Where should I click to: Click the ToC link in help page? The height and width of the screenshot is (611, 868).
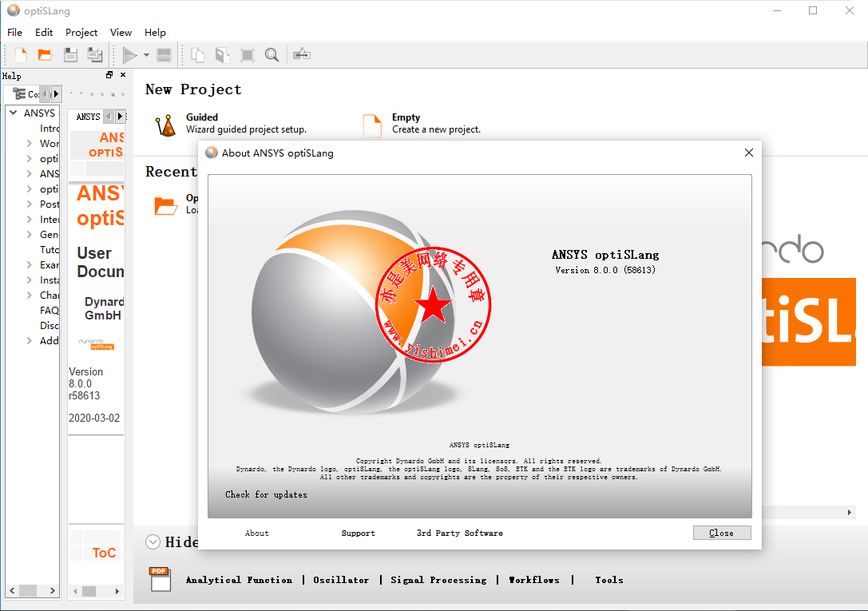(x=104, y=553)
